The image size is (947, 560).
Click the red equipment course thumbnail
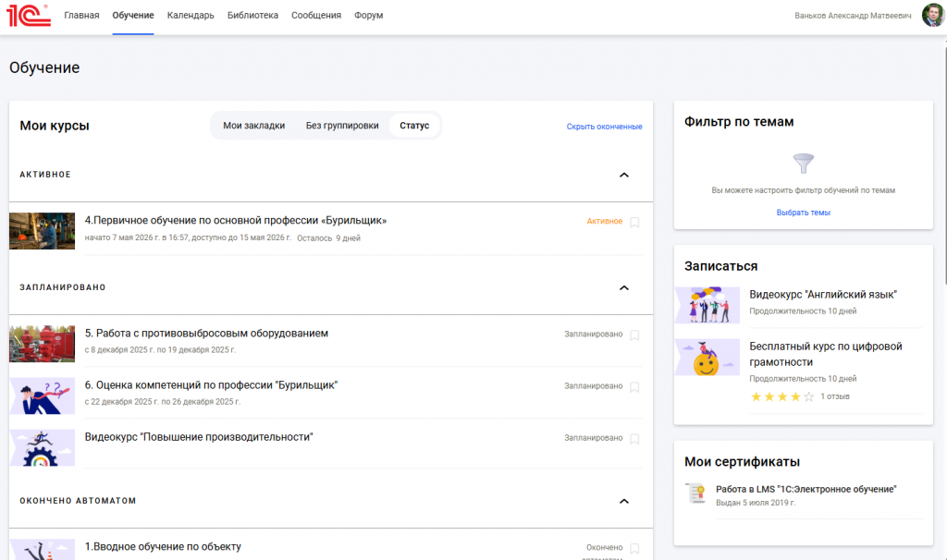pos(43,344)
